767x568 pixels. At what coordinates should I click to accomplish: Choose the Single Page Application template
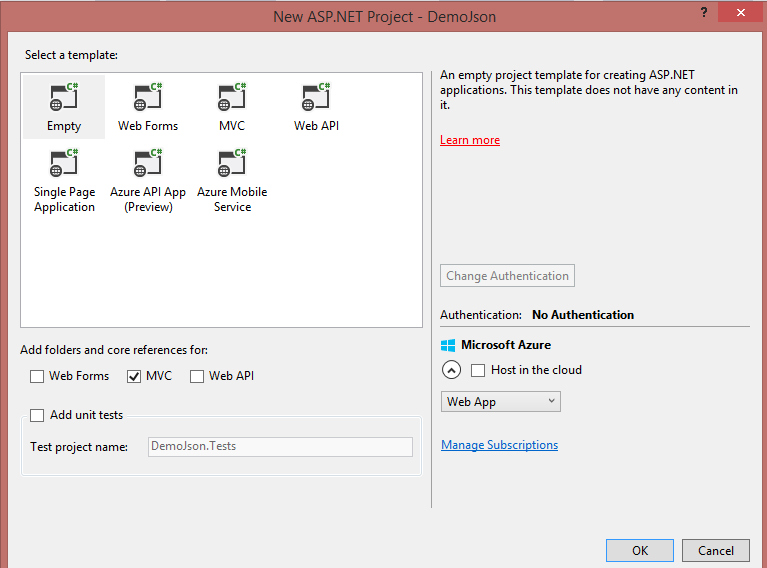pyautogui.click(x=64, y=164)
